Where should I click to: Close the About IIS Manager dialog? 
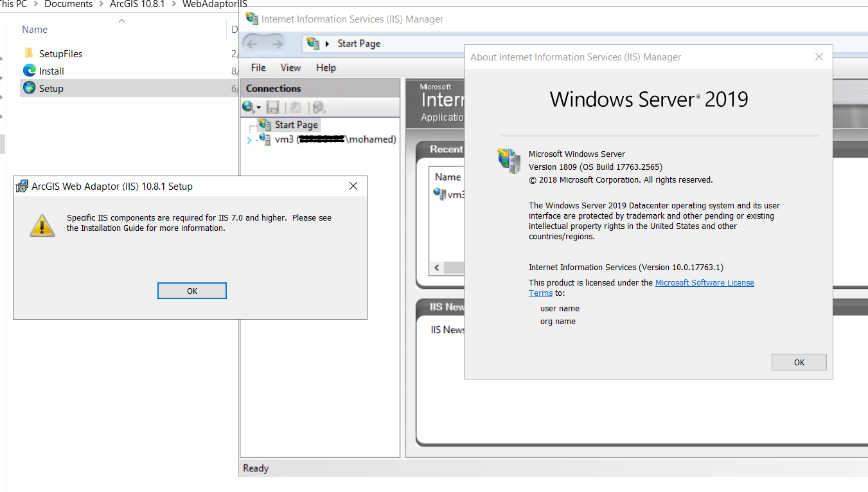tap(819, 57)
